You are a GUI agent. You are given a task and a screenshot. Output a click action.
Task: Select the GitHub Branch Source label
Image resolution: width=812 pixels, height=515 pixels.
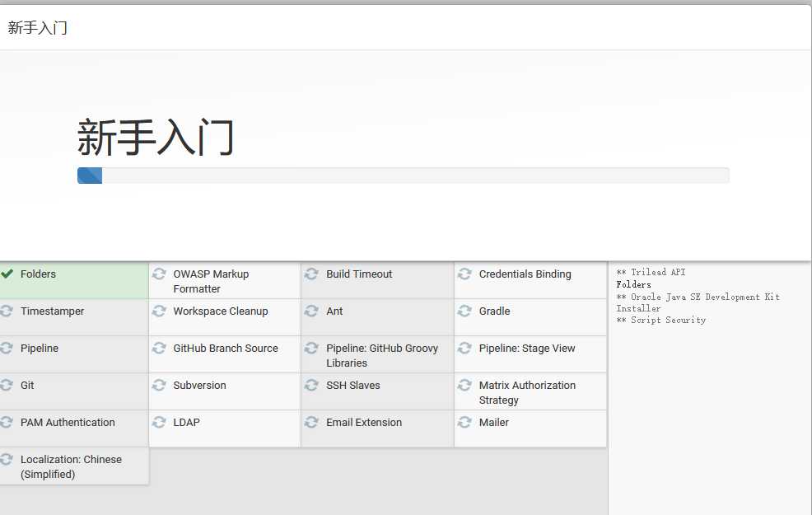(x=226, y=349)
